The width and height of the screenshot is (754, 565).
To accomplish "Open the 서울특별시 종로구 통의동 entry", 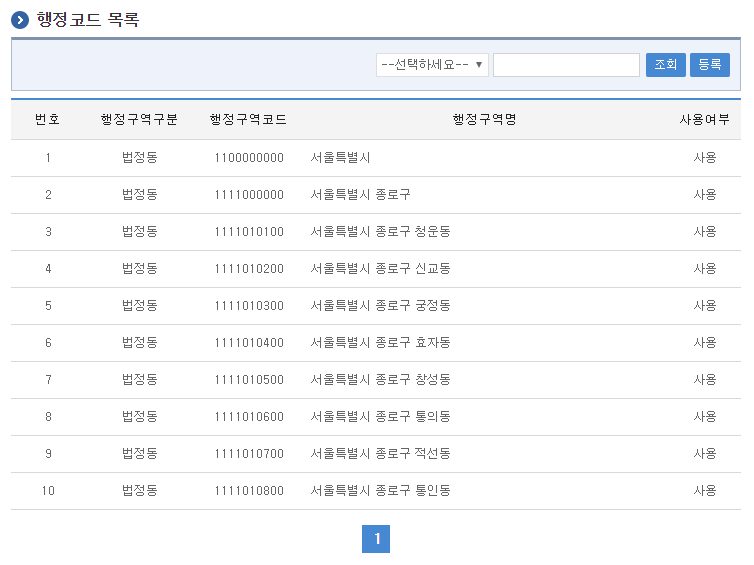I will (x=380, y=417).
